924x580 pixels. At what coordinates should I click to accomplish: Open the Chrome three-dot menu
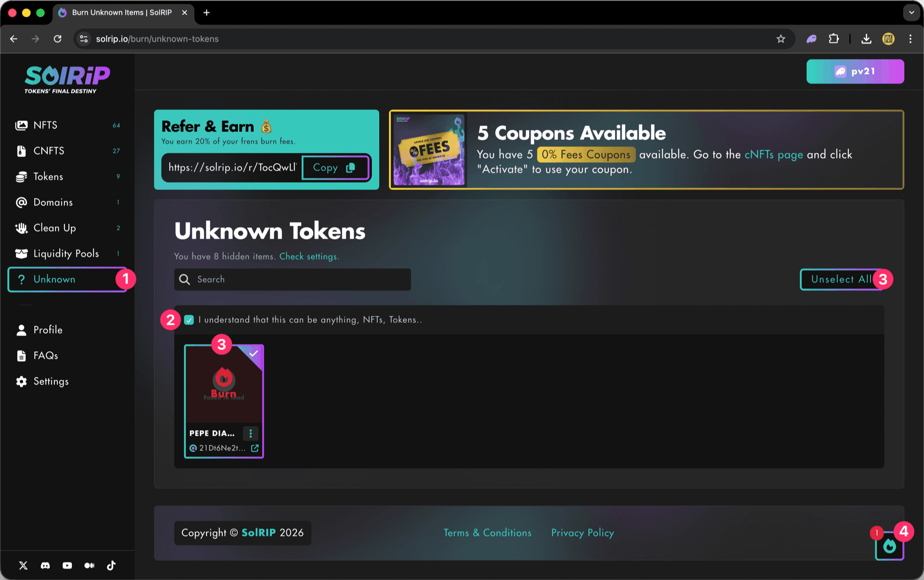coord(911,39)
